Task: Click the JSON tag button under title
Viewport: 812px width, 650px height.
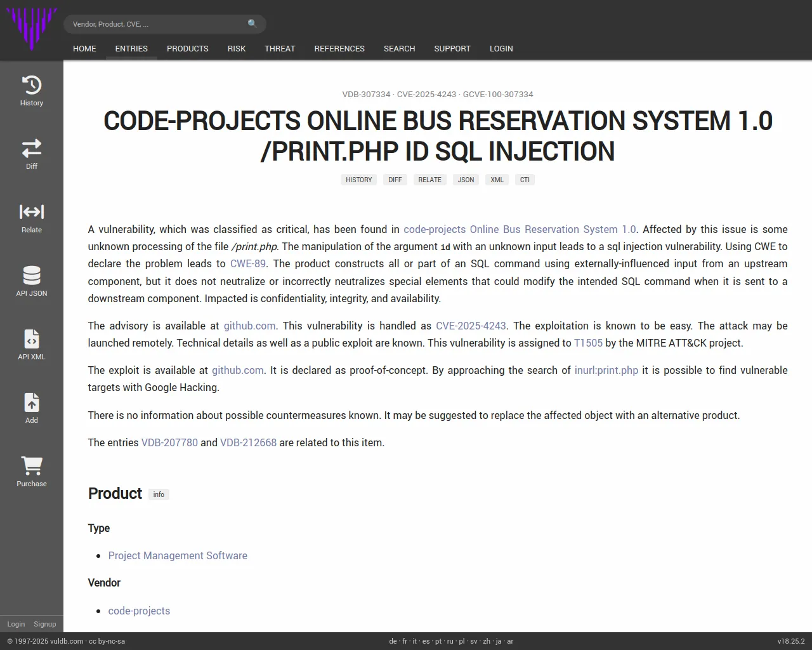Action: pos(466,180)
